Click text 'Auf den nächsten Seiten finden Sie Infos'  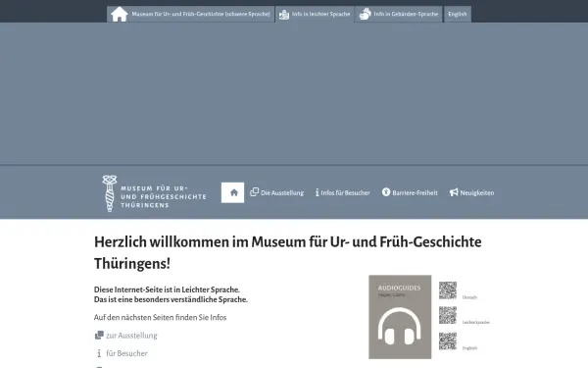[160, 317]
